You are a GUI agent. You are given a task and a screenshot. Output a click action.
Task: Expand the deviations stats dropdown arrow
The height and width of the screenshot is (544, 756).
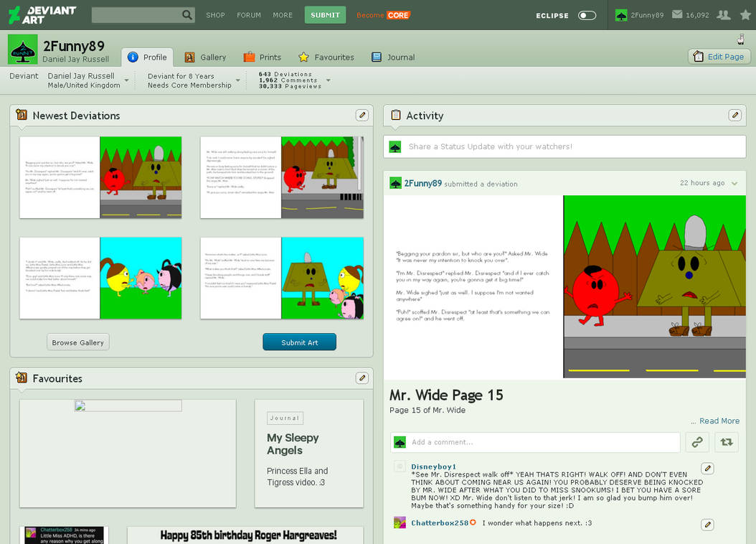click(x=329, y=80)
